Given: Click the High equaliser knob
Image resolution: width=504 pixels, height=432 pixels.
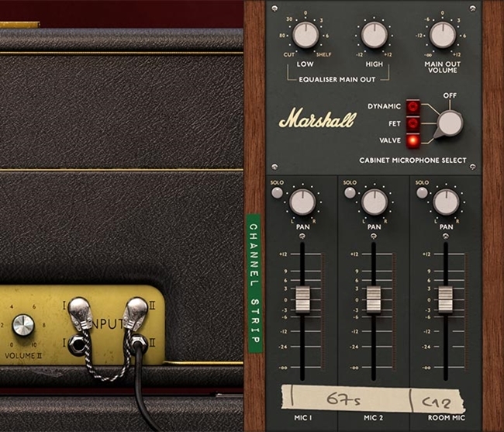Looking at the screenshot, I should 375,35.
